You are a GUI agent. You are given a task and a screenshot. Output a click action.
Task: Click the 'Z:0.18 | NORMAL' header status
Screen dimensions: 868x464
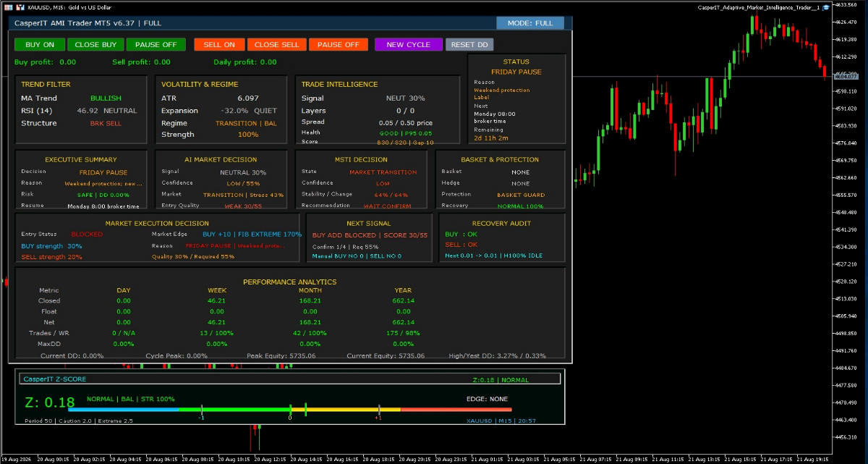point(501,379)
